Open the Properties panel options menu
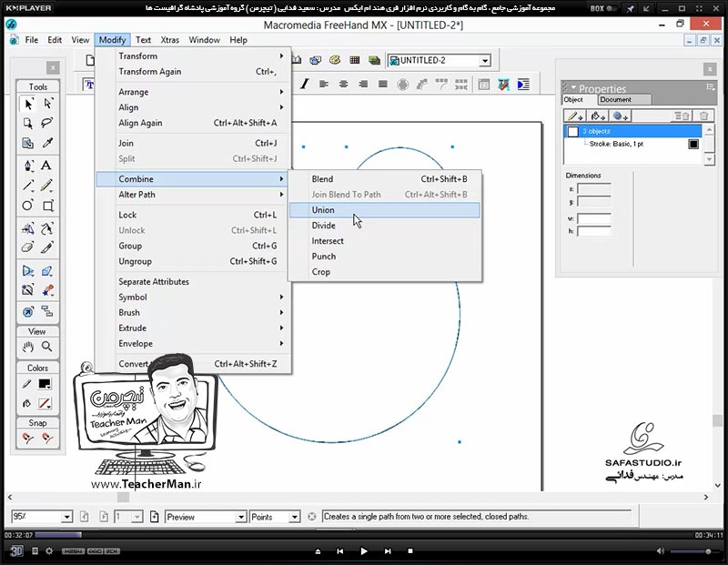This screenshot has width=728, height=565. 710,86
